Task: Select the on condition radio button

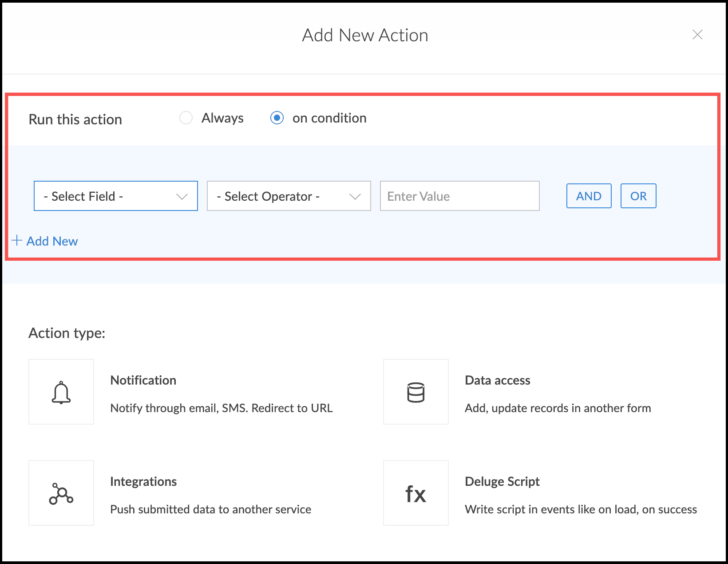Action: [x=277, y=118]
